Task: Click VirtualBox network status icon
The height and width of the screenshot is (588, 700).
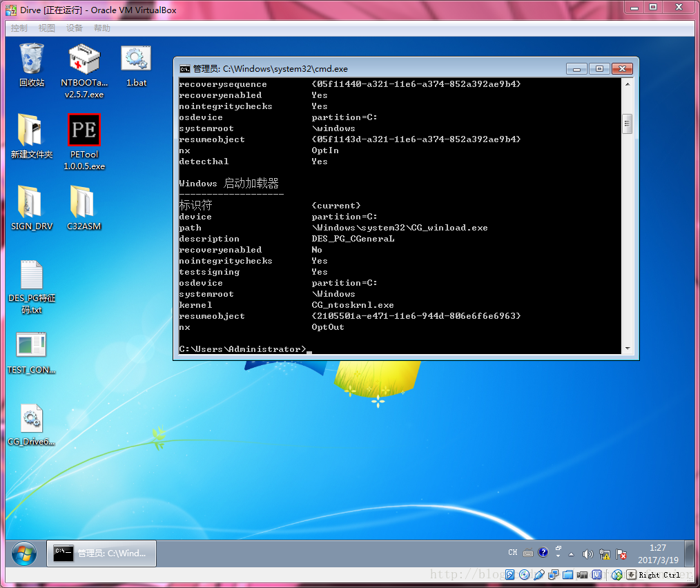Action: (554, 575)
